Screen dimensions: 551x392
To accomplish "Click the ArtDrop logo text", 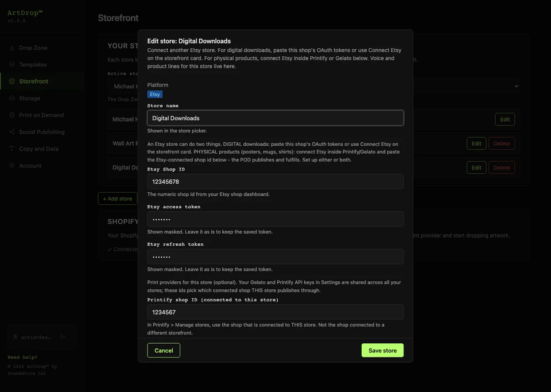I will point(25,13).
